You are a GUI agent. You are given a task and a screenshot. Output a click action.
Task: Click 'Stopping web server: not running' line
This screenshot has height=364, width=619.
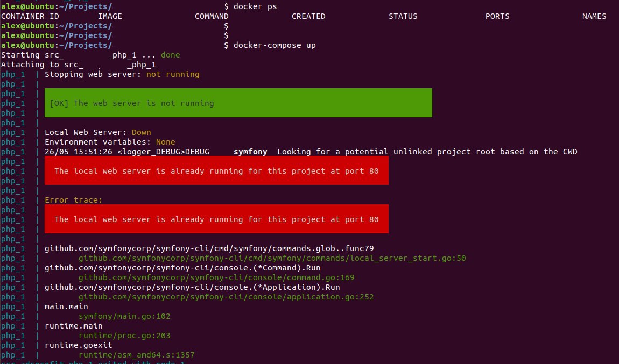[x=122, y=74]
